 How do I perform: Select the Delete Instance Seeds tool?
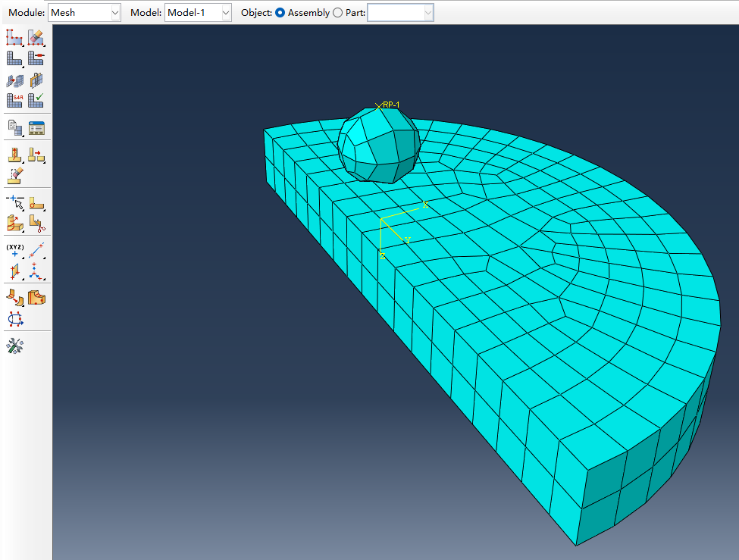coord(36,36)
